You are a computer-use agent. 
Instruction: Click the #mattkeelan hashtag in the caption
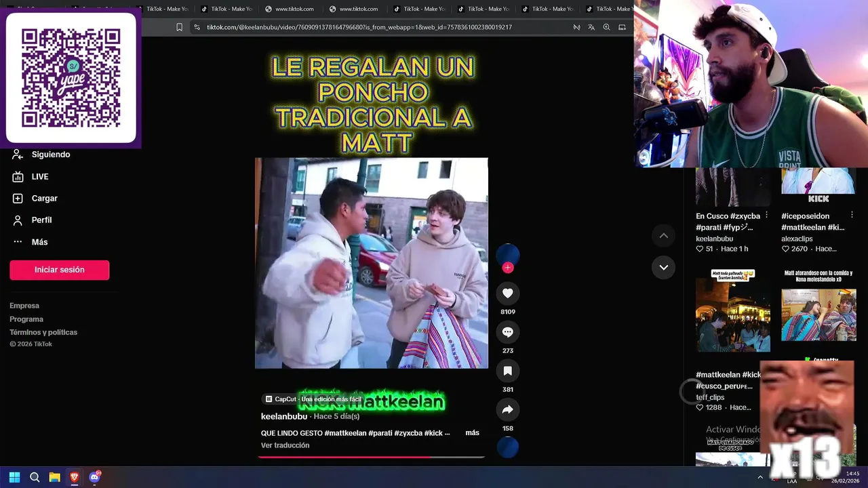[345, 433]
